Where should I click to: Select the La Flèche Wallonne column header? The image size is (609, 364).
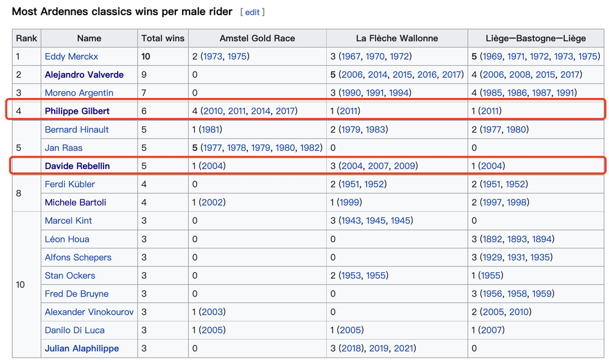point(397,38)
